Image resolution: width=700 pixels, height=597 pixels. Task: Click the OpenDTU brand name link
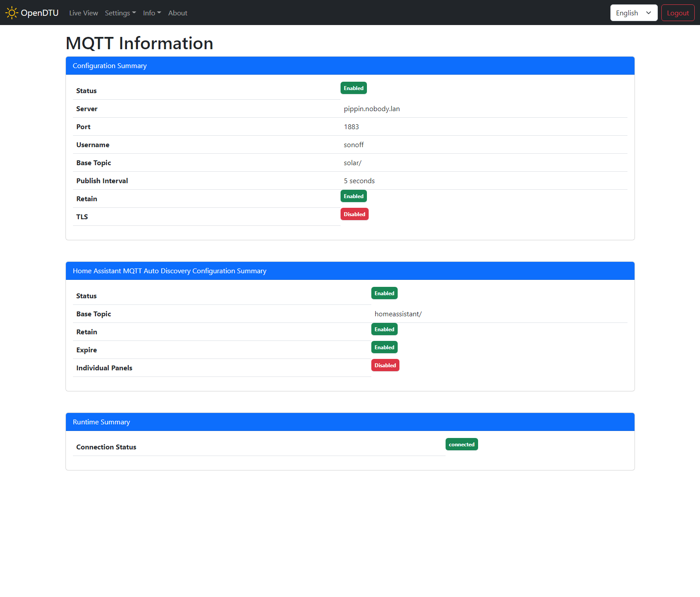pos(40,13)
